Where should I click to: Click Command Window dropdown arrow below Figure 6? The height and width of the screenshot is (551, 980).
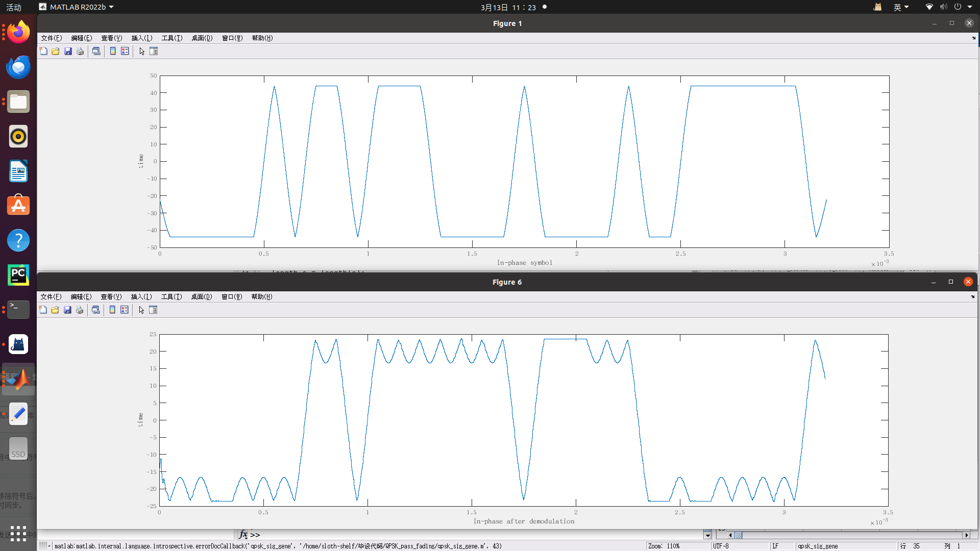pyautogui.click(x=707, y=535)
